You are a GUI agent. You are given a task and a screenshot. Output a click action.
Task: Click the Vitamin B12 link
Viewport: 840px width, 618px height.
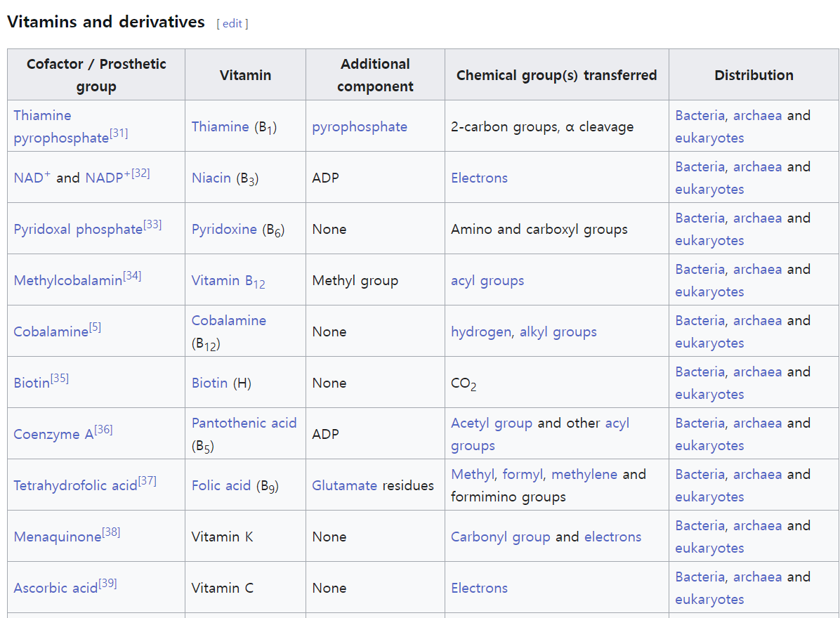(x=228, y=281)
